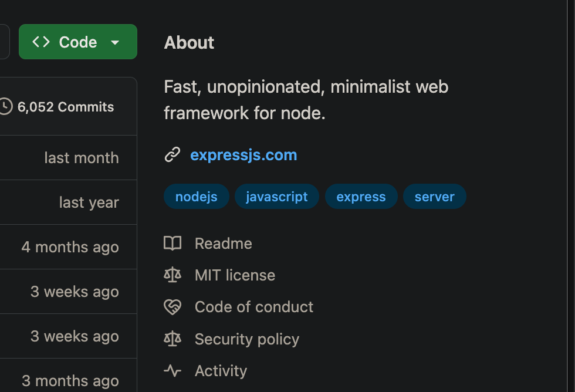Open the express topic tag
This screenshot has width=575, height=392.
pyautogui.click(x=361, y=197)
